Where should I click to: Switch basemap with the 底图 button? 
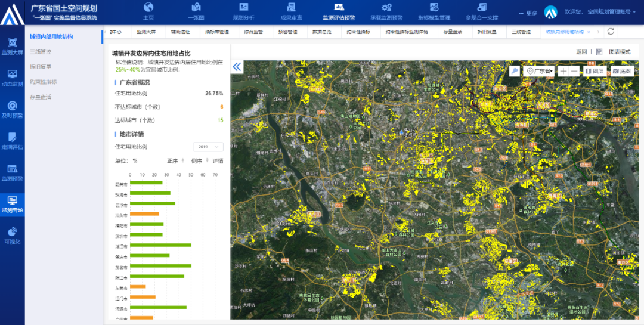click(x=622, y=71)
